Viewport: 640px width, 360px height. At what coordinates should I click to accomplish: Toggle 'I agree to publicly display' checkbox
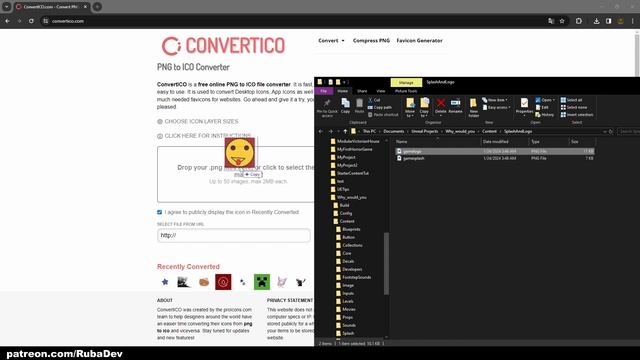click(160, 212)
